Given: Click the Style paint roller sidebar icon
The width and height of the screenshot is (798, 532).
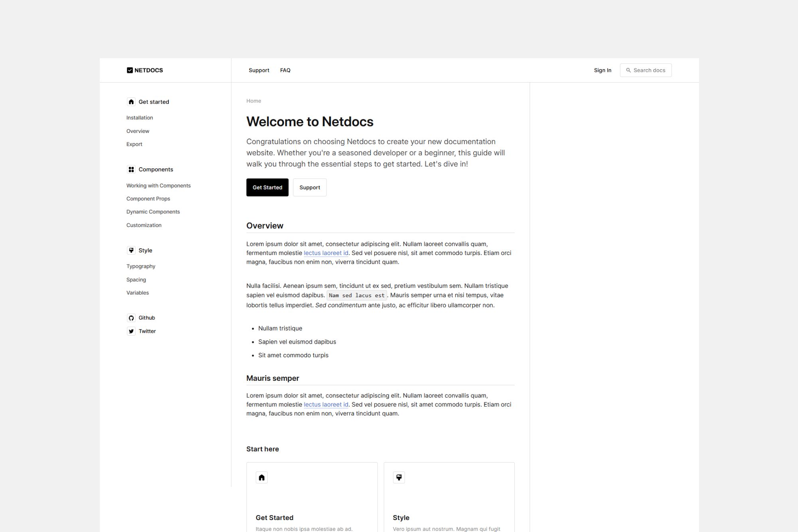Looking at the screenshot, I should coord(131,250).
